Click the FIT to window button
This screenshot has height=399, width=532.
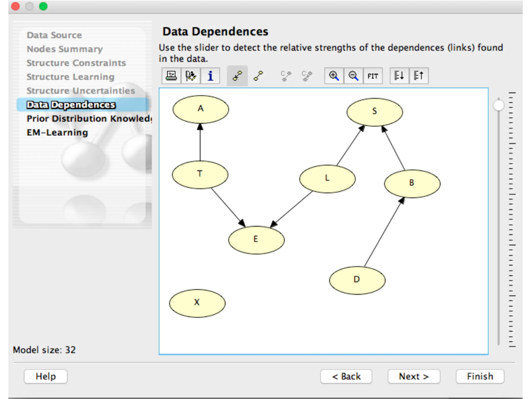point(373,76)
